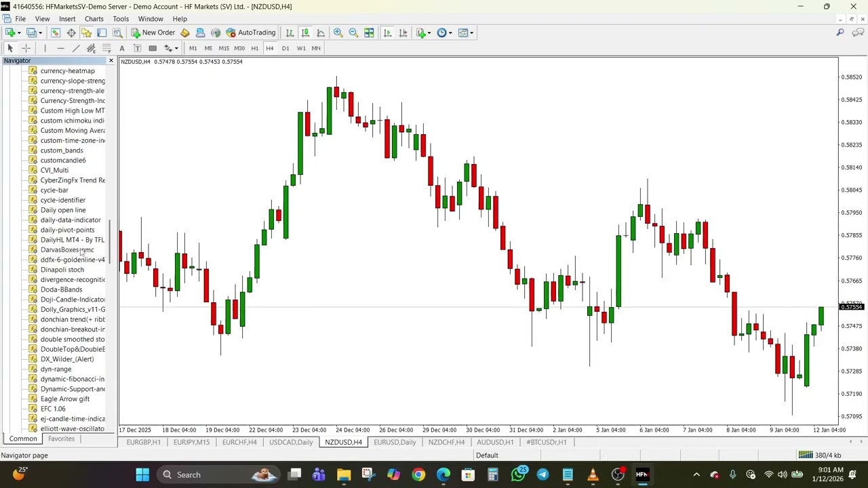Set timeframe to M15

click(x=224, y=48)
